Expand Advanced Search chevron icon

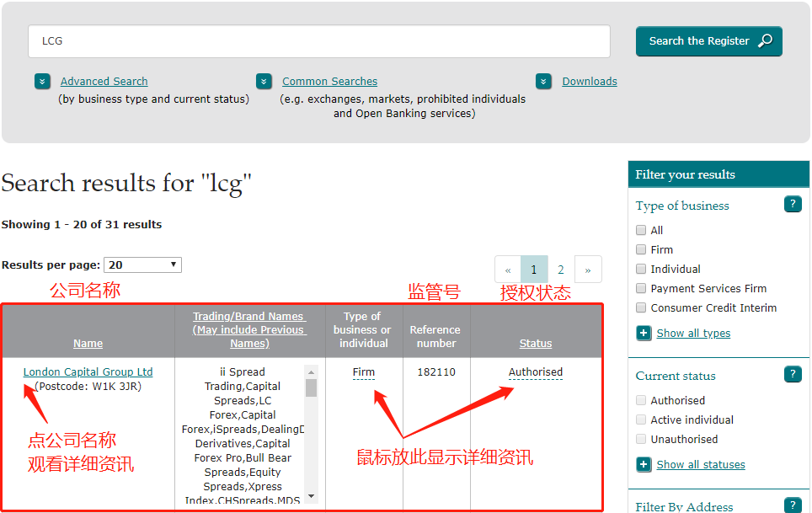[43, 82]
